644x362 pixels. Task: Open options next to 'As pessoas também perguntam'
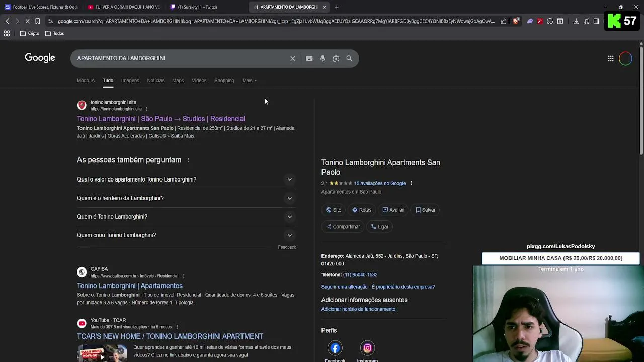[x=189, y=160]
